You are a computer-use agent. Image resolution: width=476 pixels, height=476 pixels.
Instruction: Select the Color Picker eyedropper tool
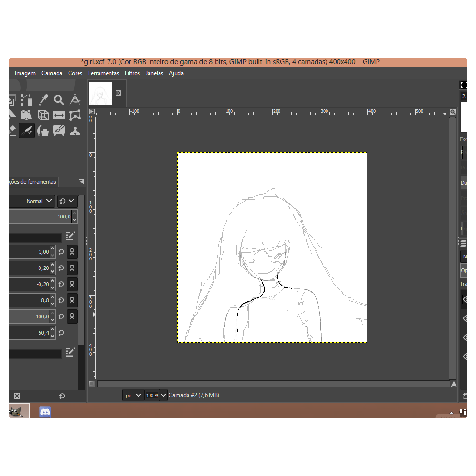point(43,100)
